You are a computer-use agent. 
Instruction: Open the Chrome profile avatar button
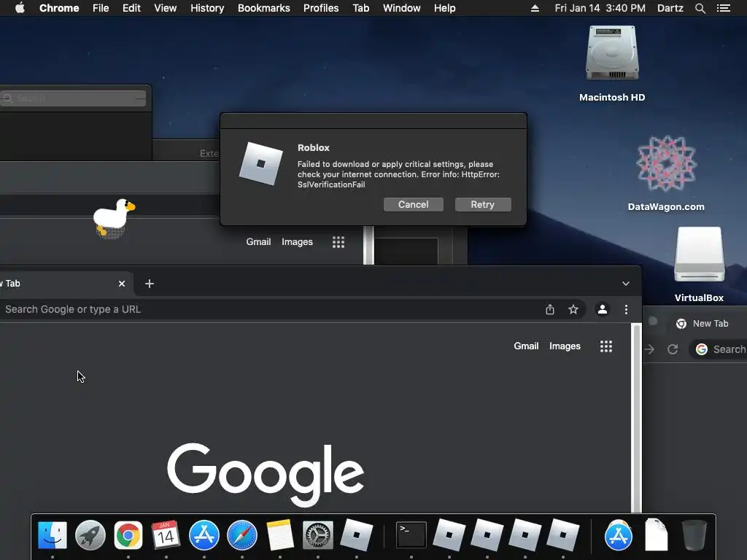pos(602,309)
